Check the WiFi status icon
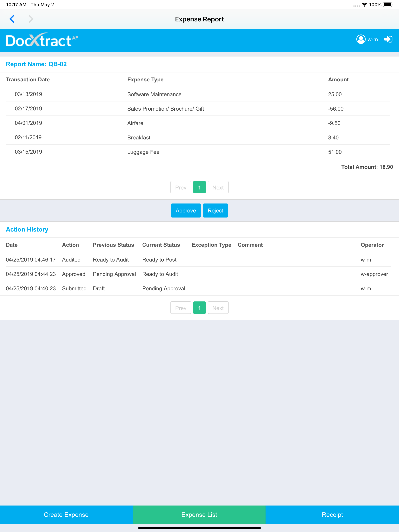 364,4
